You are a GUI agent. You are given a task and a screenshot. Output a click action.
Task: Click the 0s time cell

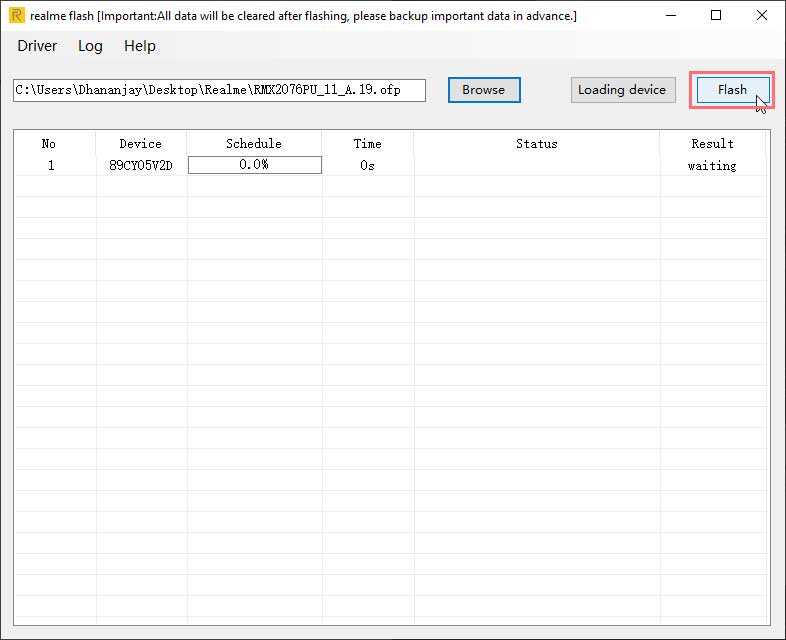367,166
